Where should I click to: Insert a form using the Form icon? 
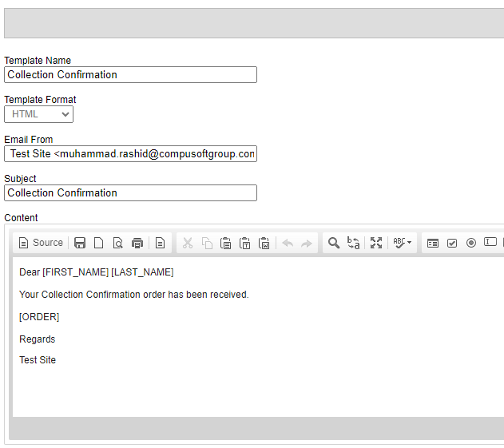[433, 243]
